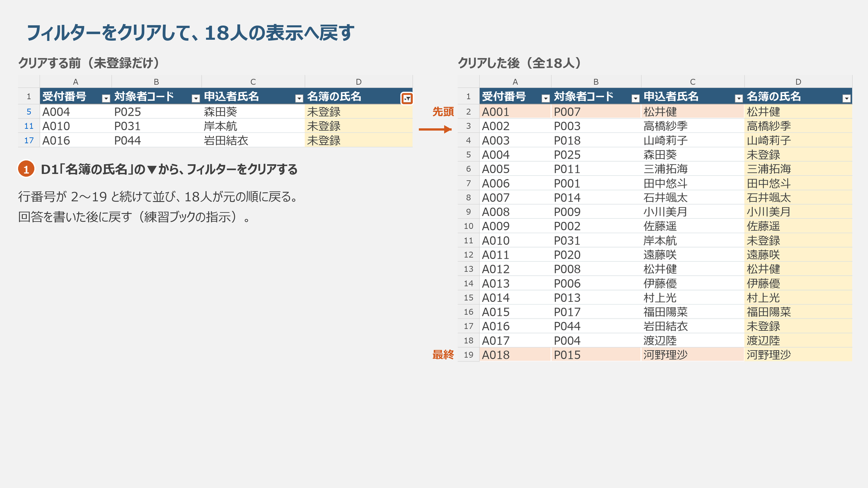This screenshot has width=868, height=488.
Task: Click 未登録 in row 5 of left table
Action: pos(359,112)
